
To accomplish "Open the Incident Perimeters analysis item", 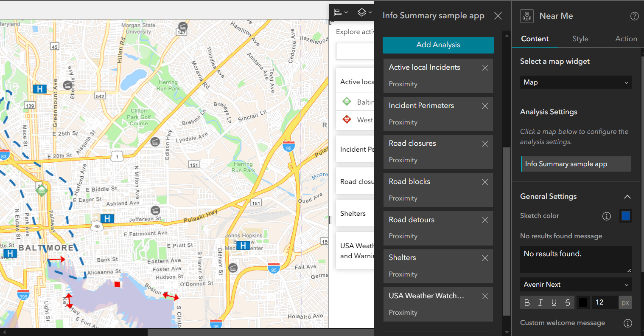I will [438, 114].
